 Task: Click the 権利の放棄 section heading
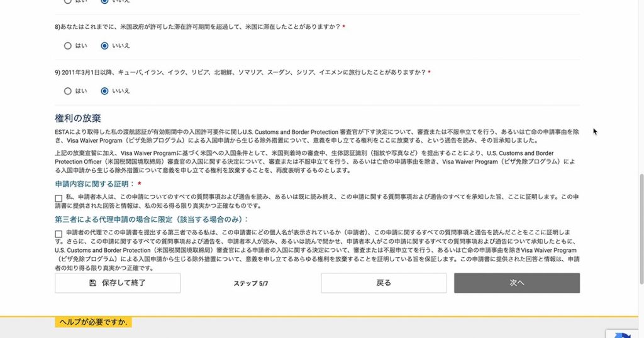pos(78,118)
